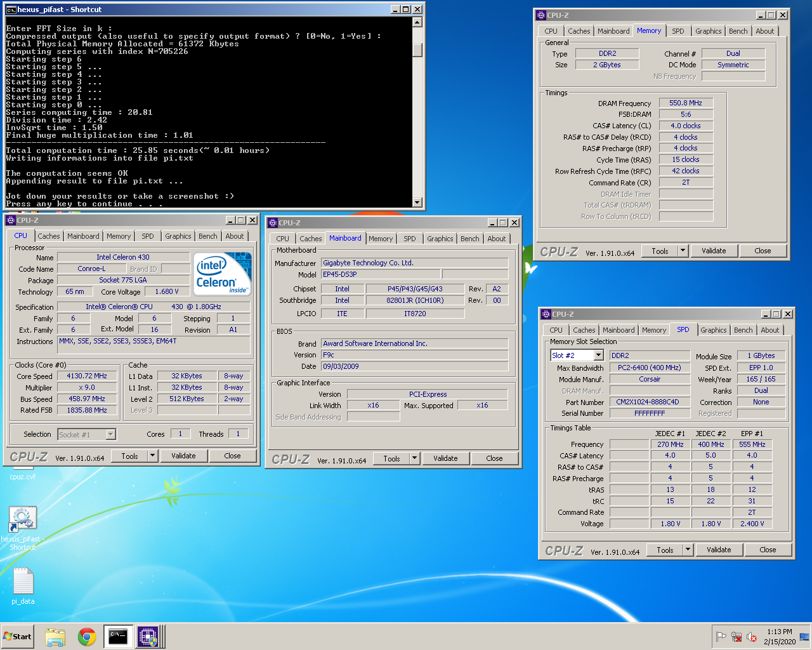The width and height of the screenshot is (812, 650).
Task: Click the cpuz.cvf desktop file label
Action: [x=22, y=477]
